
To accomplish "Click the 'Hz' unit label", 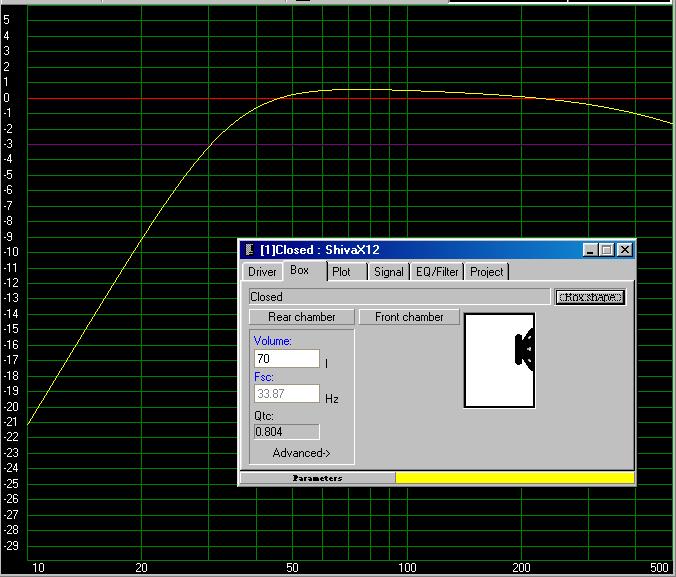I will tap(332, 398).
